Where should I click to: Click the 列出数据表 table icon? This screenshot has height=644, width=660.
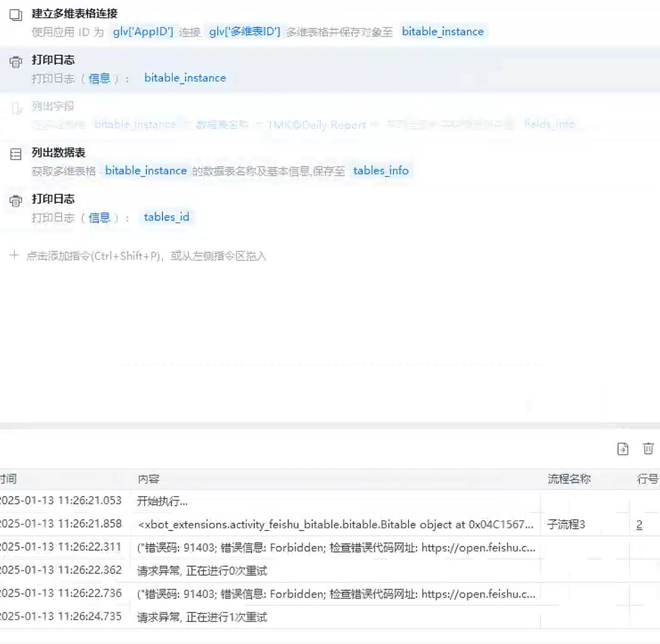point(16,155)
